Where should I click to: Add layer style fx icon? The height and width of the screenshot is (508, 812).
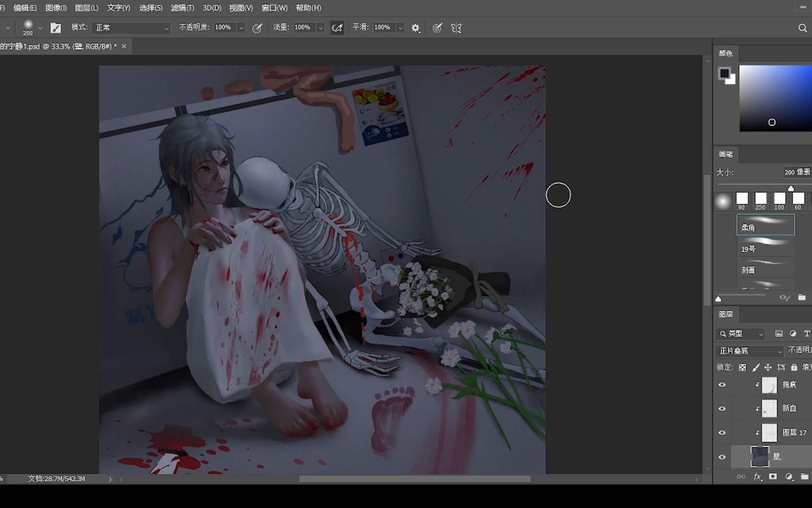pyautogui.click(x=757, y=476)
